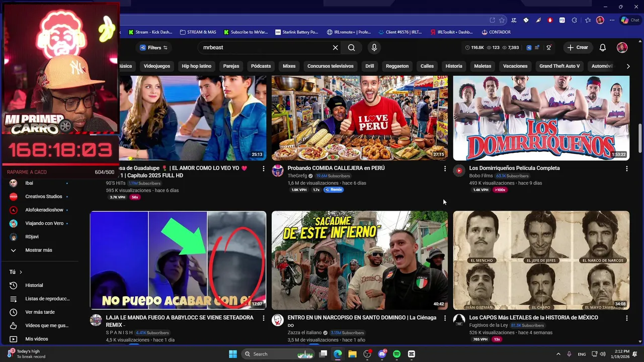Select the Grand Theft Auto V chip
The width and height of the screenshot is (644, 362).
click(559, 66)
